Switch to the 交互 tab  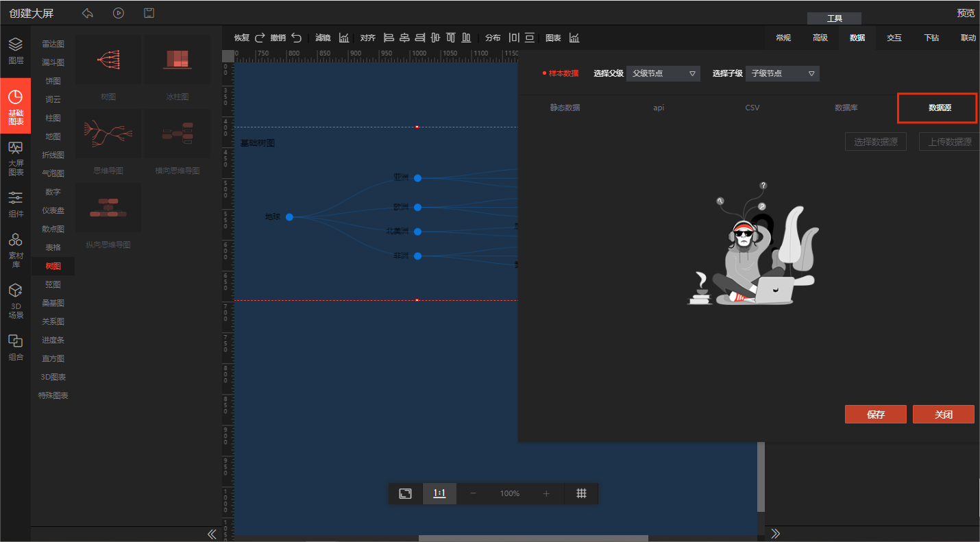[x=894, y=38]
